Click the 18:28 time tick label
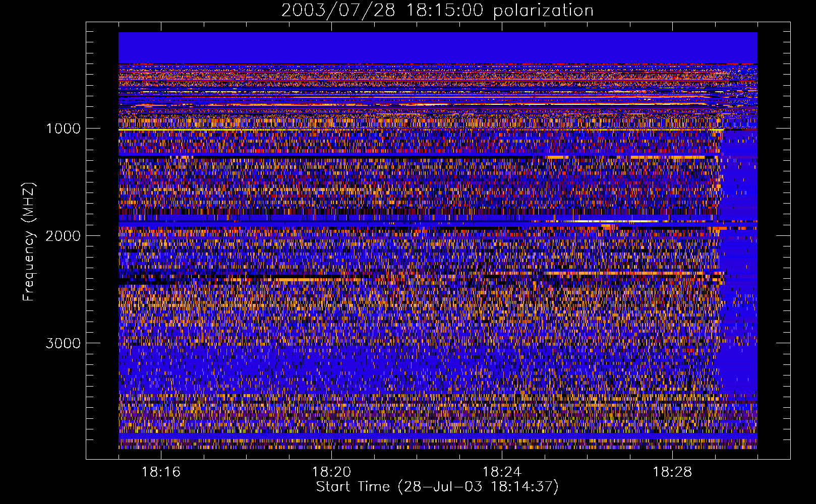Viewport: 816px width, 504px height. point(672,472)
